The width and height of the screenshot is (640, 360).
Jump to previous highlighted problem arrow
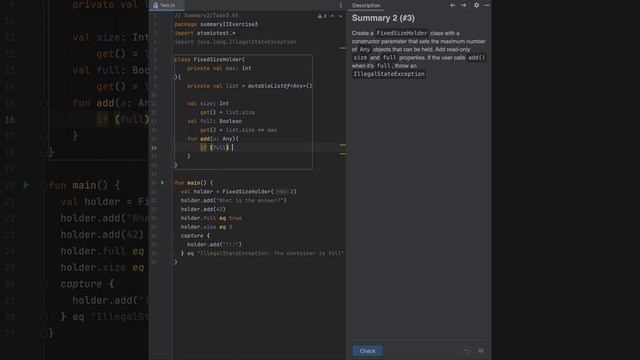[x=333, y=16]
